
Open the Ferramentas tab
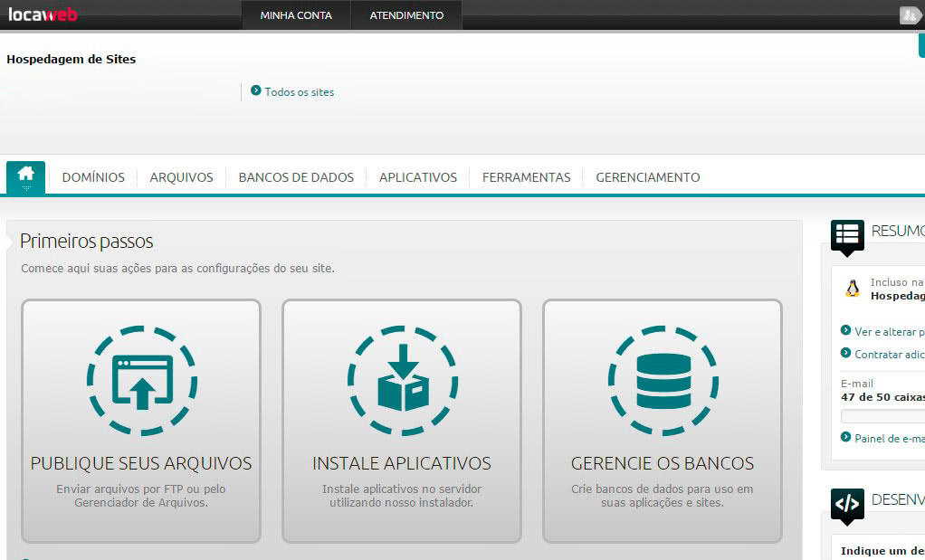tap(526, 177)
